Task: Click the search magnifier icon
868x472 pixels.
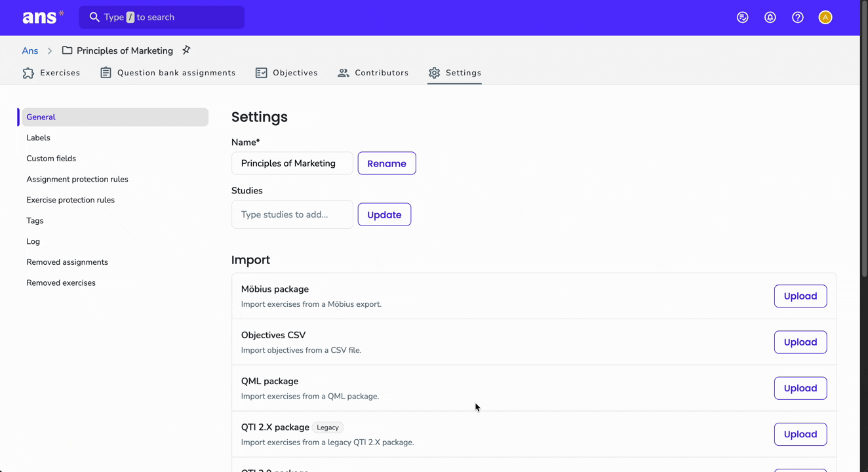Action: click(94, 17)
